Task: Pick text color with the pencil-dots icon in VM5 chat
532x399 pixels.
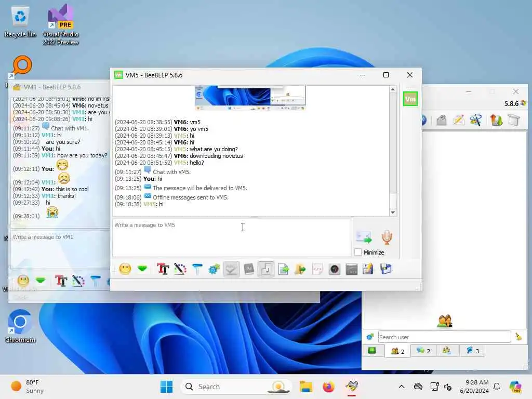Action: tap(180, 270)
